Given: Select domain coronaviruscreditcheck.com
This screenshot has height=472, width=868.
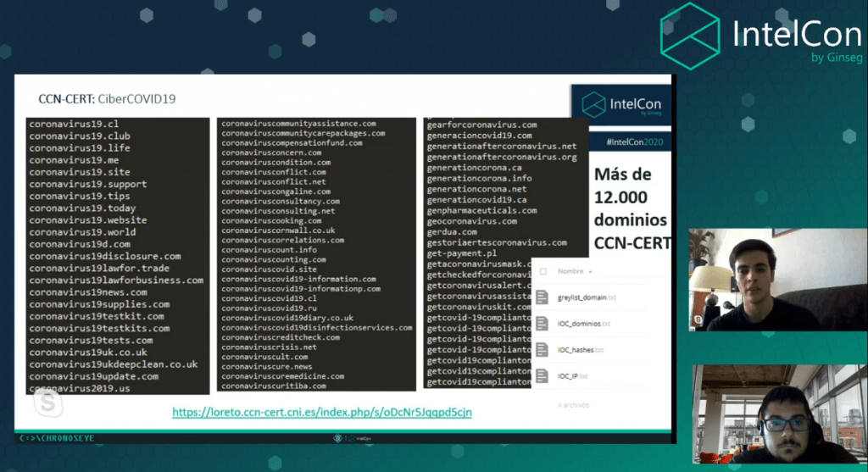Looking at the screenshot, I should pyautogui.click(x=281, y=337).
